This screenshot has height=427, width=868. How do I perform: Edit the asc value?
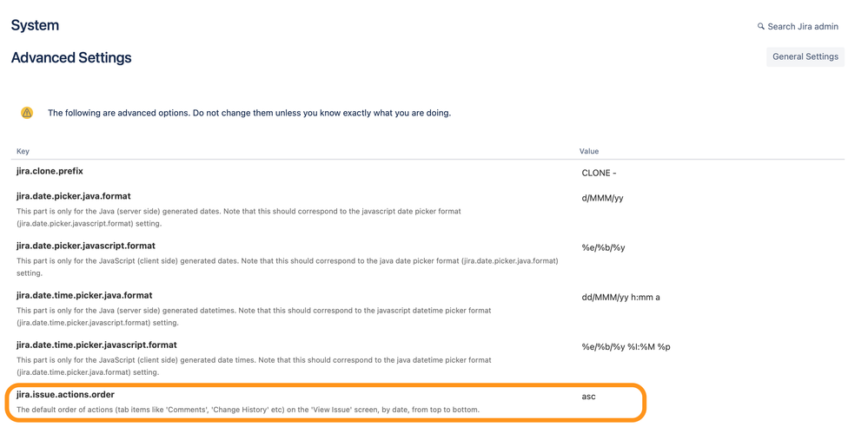[x=588, y=397]
